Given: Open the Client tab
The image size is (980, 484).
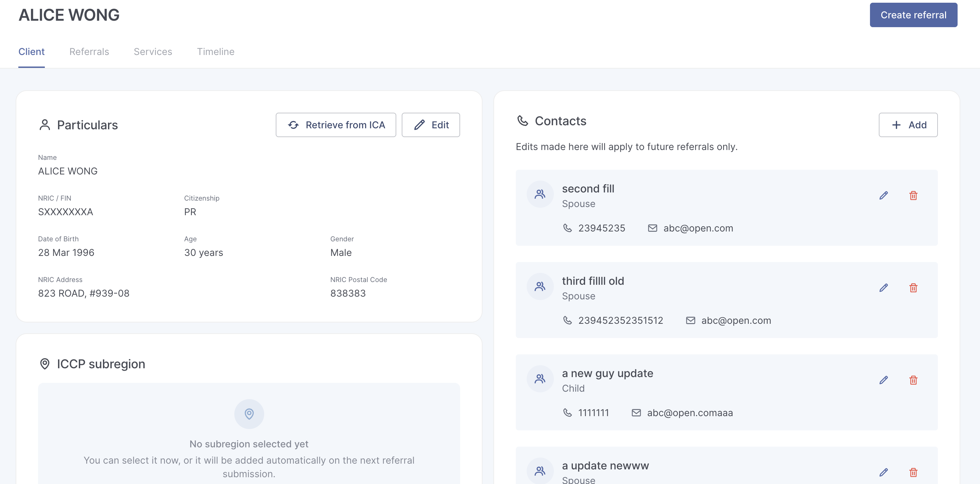Looking at the screenshot, I should 32,52.
